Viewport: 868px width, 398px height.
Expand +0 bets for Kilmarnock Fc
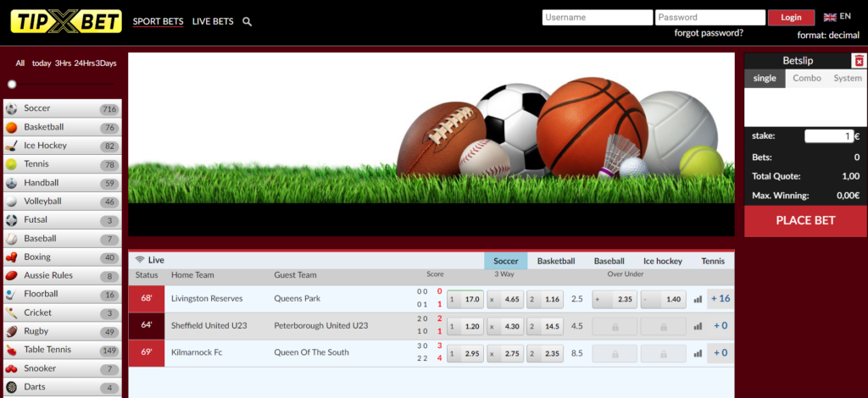pos(721,352)
